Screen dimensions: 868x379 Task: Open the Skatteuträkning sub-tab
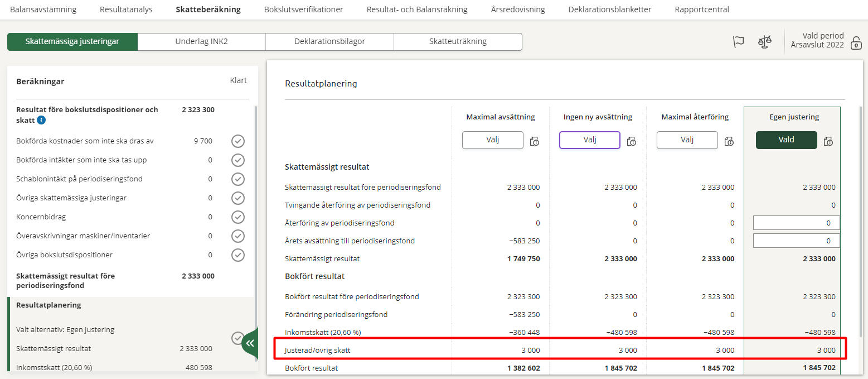(x=458, y=41)
